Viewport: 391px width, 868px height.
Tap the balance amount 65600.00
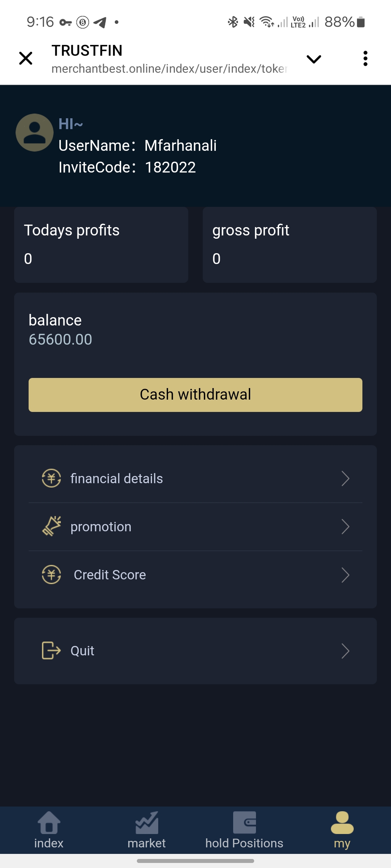(60, 339)
